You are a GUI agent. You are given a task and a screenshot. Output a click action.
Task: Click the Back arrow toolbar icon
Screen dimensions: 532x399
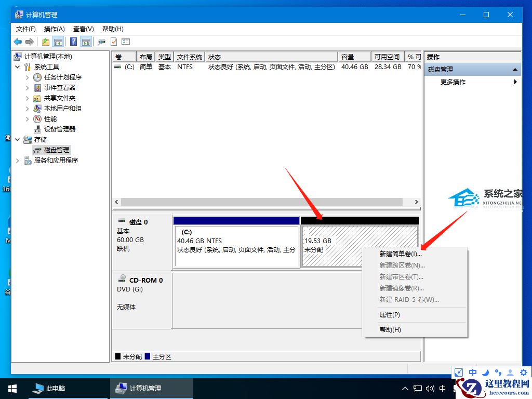tap(18, 42)
